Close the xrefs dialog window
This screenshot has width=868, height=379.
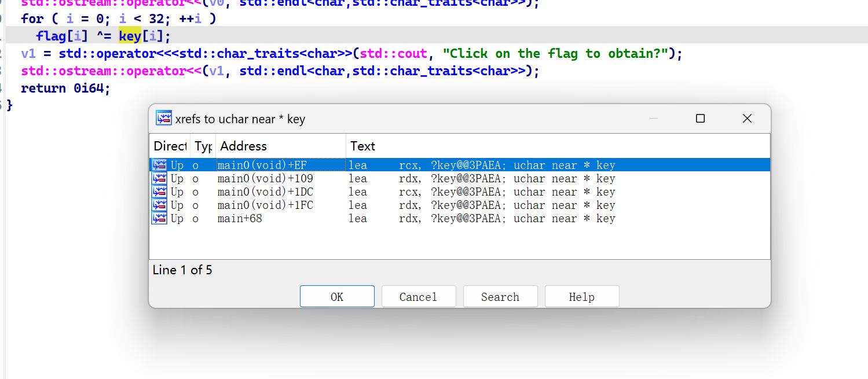[x=747, y=119]
